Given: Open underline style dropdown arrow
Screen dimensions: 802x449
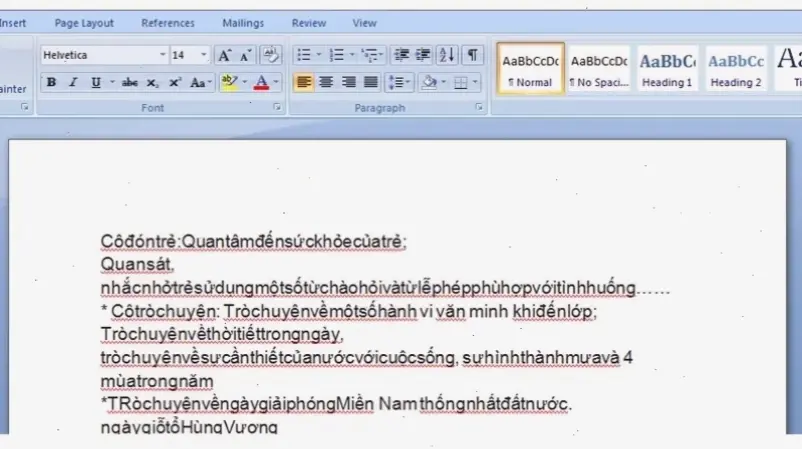Looking at the screenshot, I should tap(112, 82).
